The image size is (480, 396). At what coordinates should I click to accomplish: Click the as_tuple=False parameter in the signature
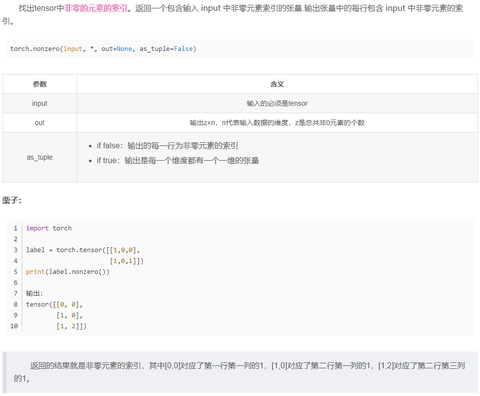pyautogui.click(x=166, y=49)
